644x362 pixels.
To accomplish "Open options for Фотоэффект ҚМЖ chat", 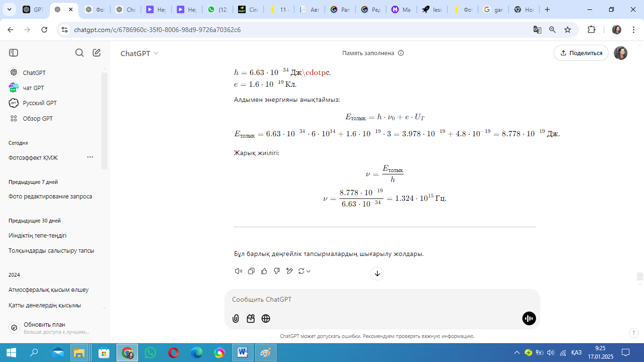I will [90, 157].
